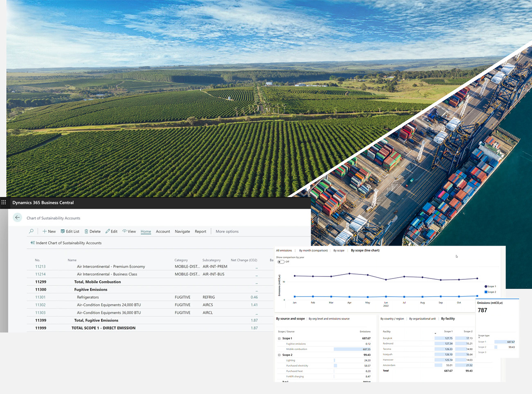
Task: Click the search magnifier icon
Action: [x=31, y=231]
